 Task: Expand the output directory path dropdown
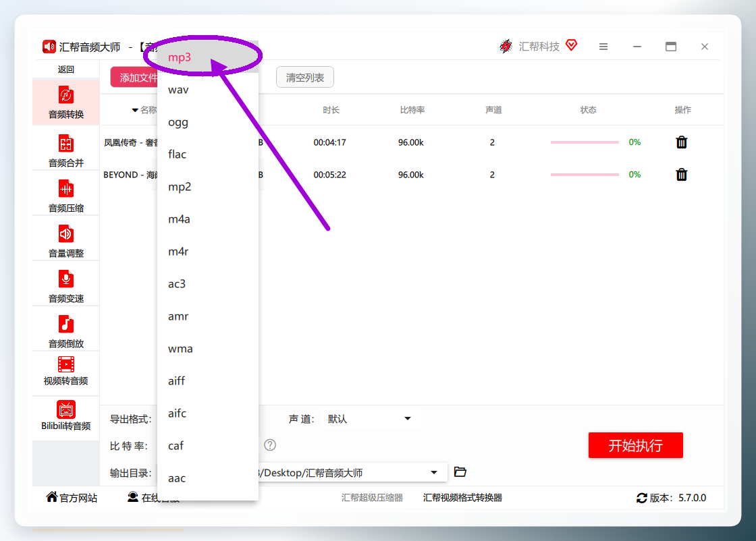[x=434, y=473]
